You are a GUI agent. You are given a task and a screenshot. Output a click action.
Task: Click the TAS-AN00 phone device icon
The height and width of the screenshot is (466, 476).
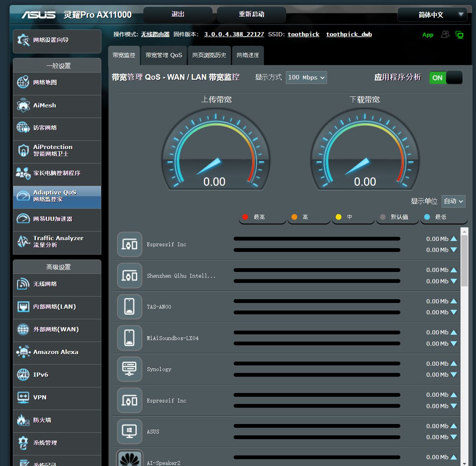pyautogui.click(x=130, y=307)
